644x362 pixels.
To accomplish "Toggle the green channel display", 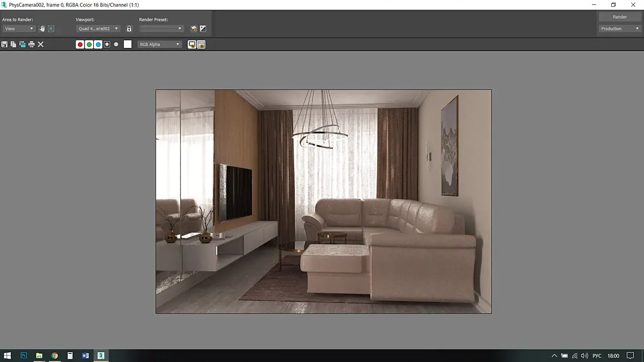I will coord(89,44).
